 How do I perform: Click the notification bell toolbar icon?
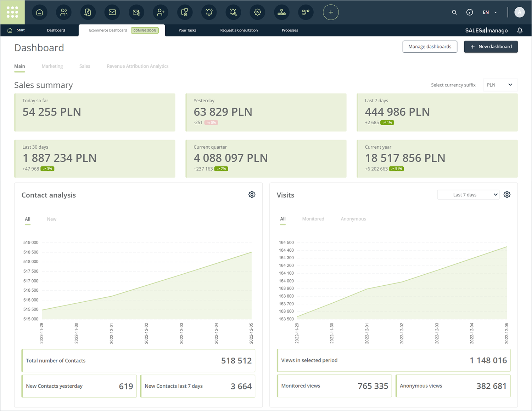coord(209,12)
